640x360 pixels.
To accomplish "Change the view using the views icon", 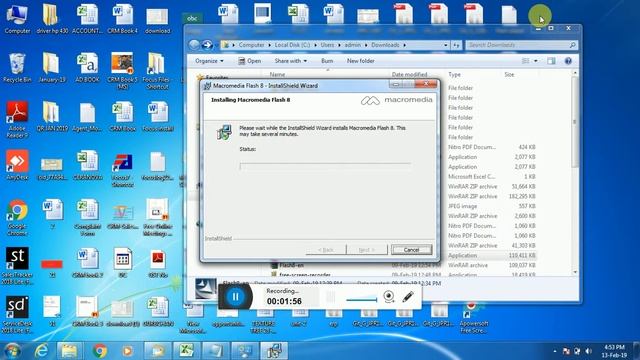I will 526,61.
